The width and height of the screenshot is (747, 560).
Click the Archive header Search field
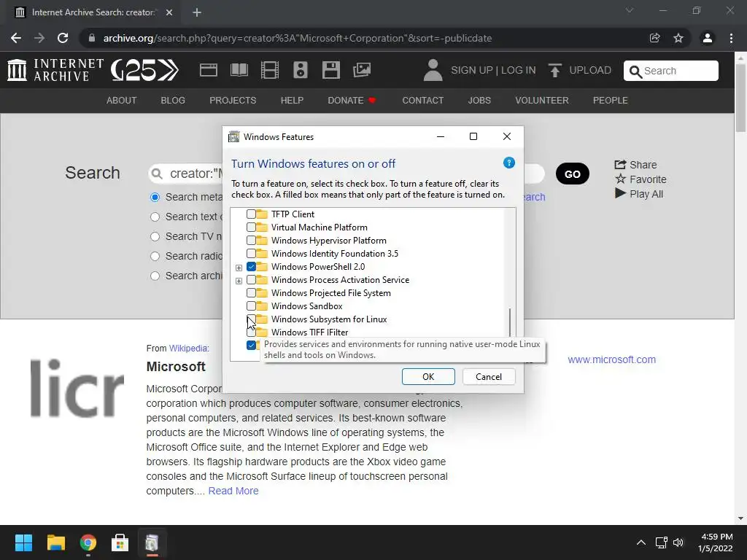click(671, 71)
